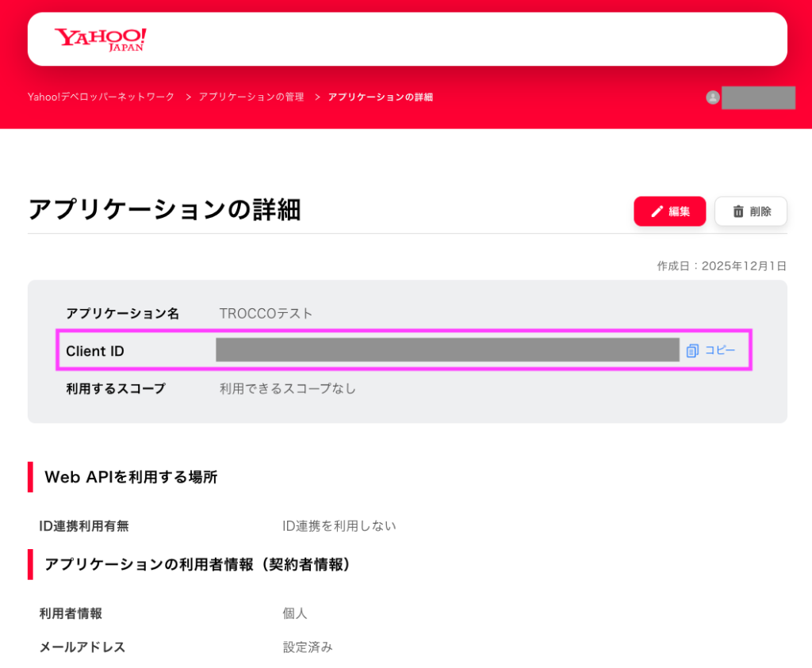The image size is (812, 668).
Task: Click the 利用できるスコープなし scope value
Action: point(288,388)
